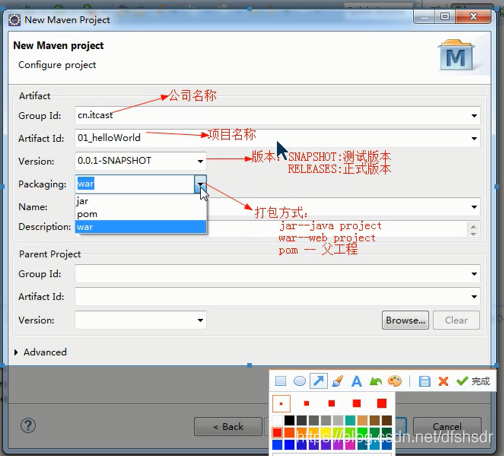
Task: Click the Artifact Id field with 01_helloWorld
Action: pos(277,138)
